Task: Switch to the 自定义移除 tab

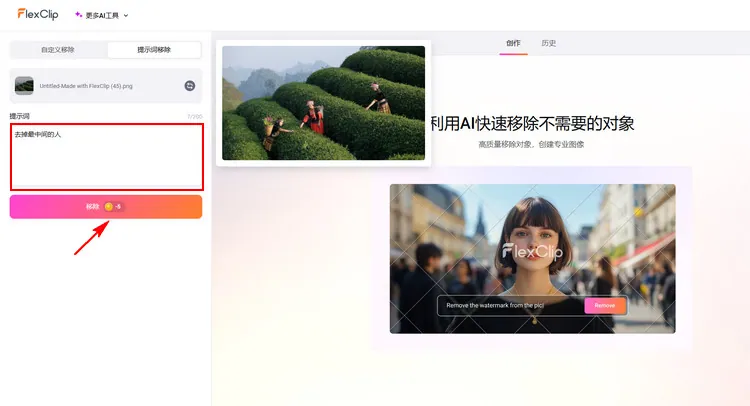Action: 58,50
